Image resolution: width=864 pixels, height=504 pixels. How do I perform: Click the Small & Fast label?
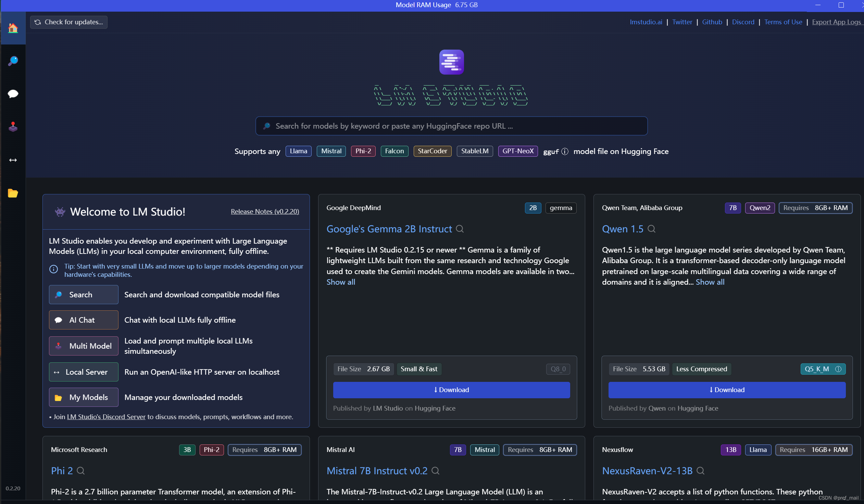[x=418, y=369]
